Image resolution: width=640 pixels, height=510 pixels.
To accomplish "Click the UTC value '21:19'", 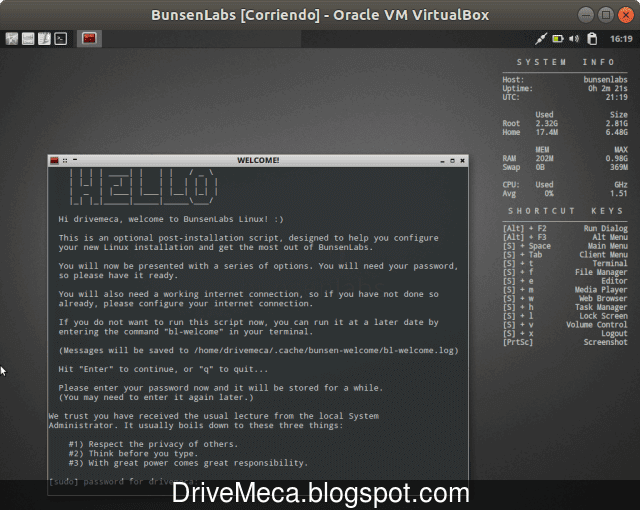I will 616,97.
